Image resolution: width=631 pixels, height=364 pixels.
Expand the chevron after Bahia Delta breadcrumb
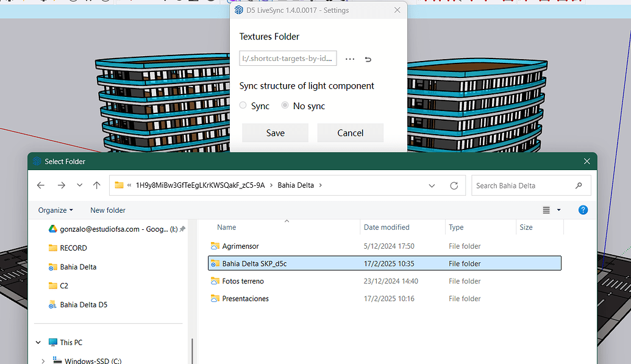tap(321, 185)
